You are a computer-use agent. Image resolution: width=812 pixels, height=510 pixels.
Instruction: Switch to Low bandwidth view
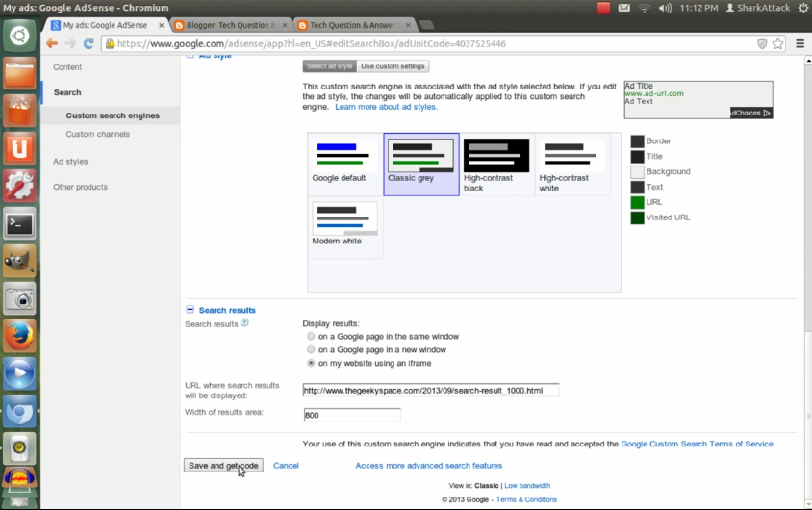[x=527, y=486]
